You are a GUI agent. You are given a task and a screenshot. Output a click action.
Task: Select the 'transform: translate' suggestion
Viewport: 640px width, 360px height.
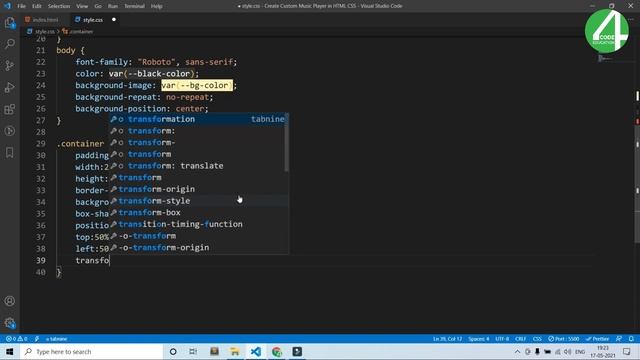198,166
